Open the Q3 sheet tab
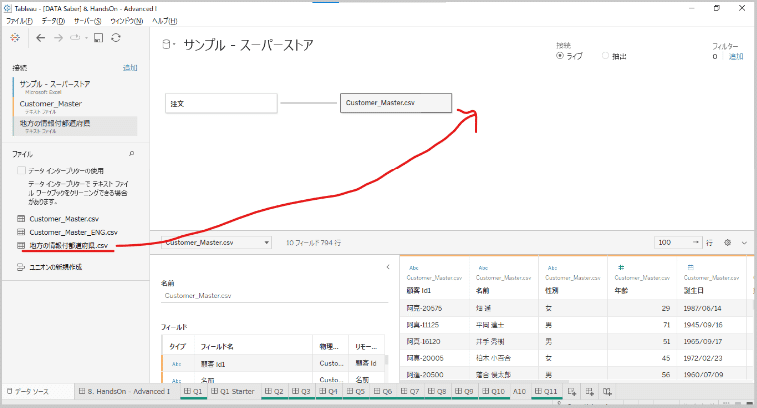 (301, 391)
